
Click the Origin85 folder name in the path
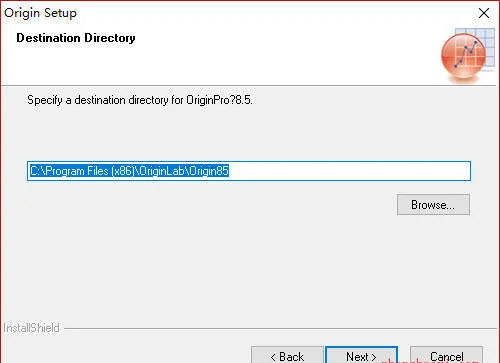[209, 171]
